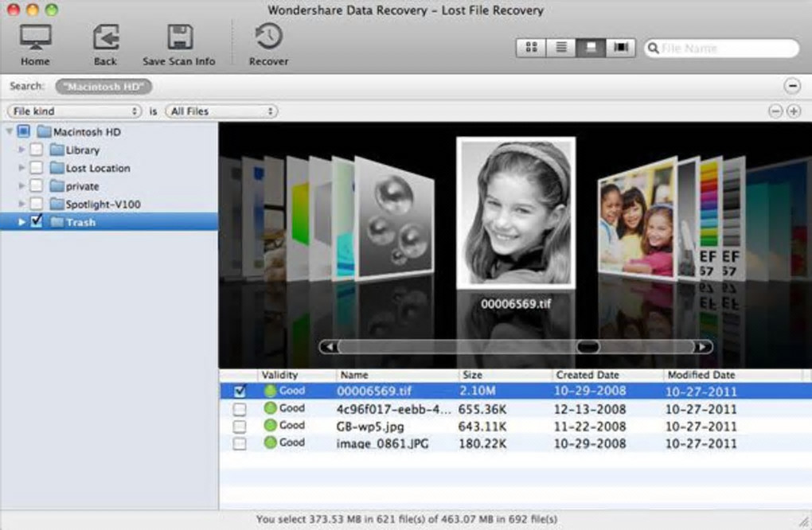Collapse the Macintosh HD tree node
Viewport: 812px width, 530px height.
pos(10,131)
